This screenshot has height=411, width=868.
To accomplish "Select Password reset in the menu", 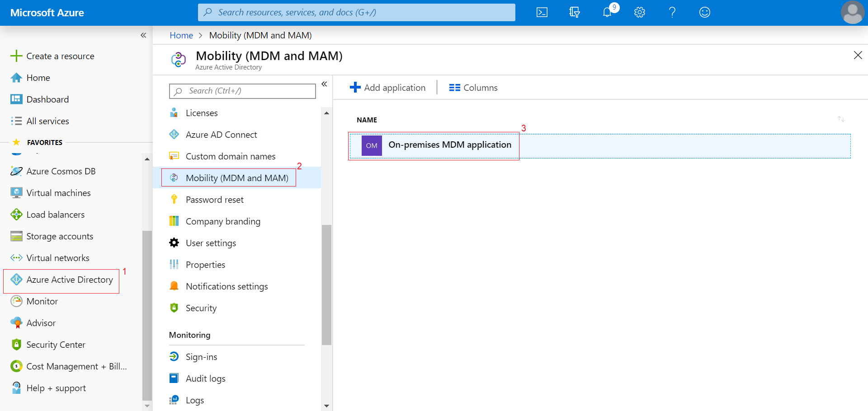I will click(x=214, y=200).
